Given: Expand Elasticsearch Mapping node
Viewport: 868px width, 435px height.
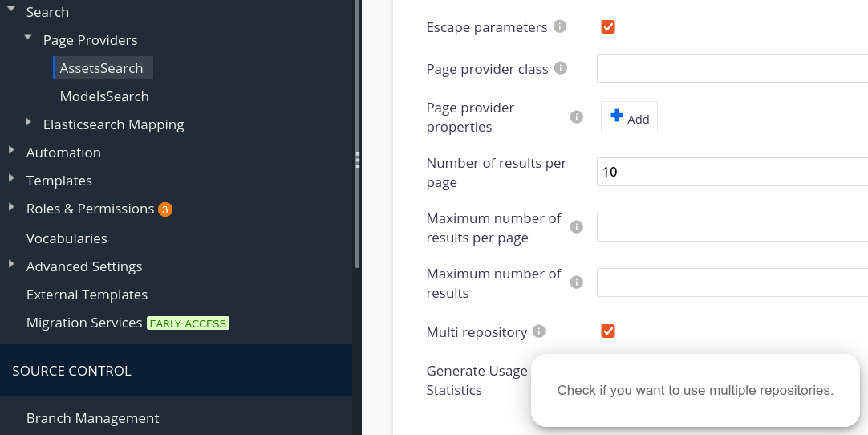Looking at the screenshot, I should pyautogui.click(x=28, y=122).
